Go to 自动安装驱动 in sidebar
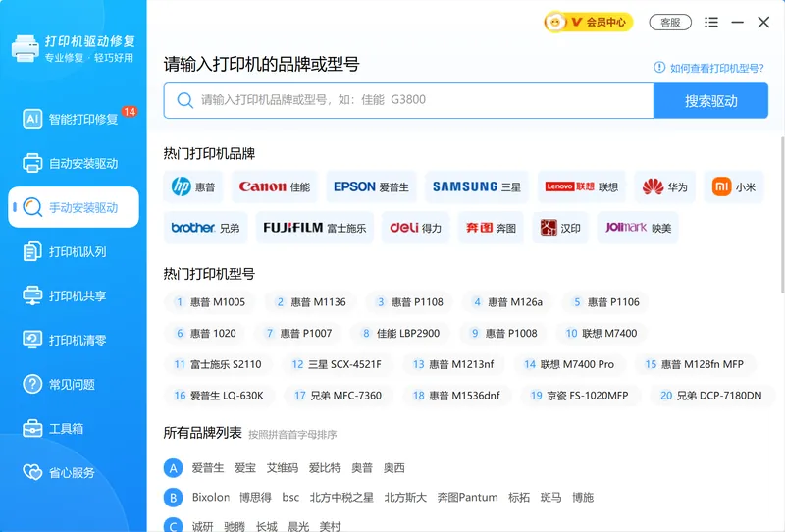Image resolution: width=785 pixels, height=532 pixels. tap(73, 163)
